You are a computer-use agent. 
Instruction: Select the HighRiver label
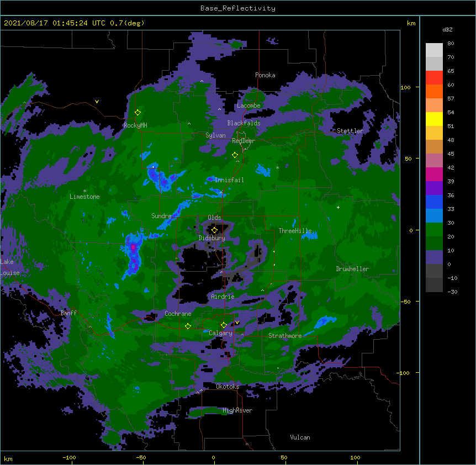click(x=237, y=410)
